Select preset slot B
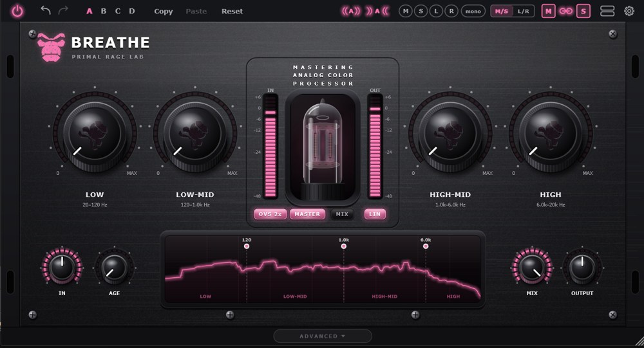The image size is (644, 348). (x=104, y=11)
